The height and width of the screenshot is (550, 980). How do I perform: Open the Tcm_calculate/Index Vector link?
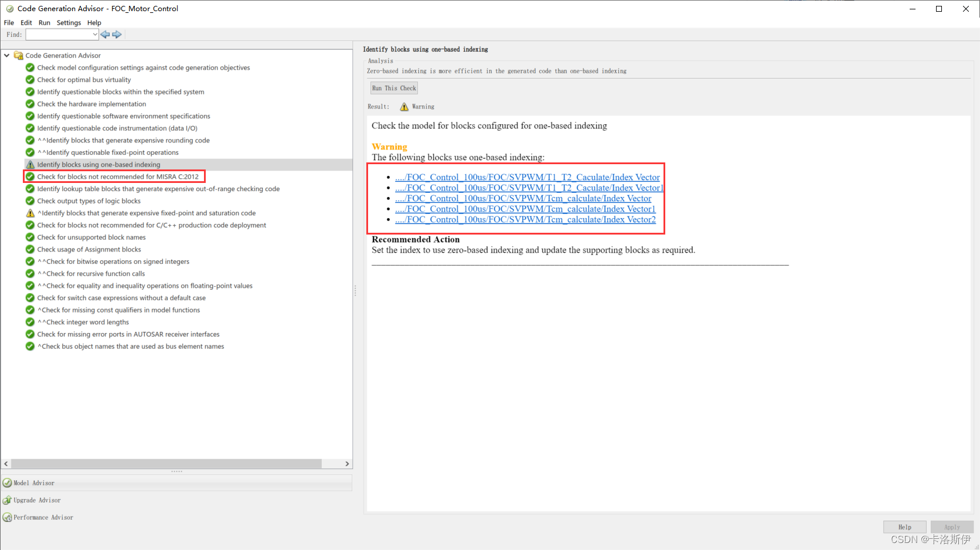tap(523, 198)
